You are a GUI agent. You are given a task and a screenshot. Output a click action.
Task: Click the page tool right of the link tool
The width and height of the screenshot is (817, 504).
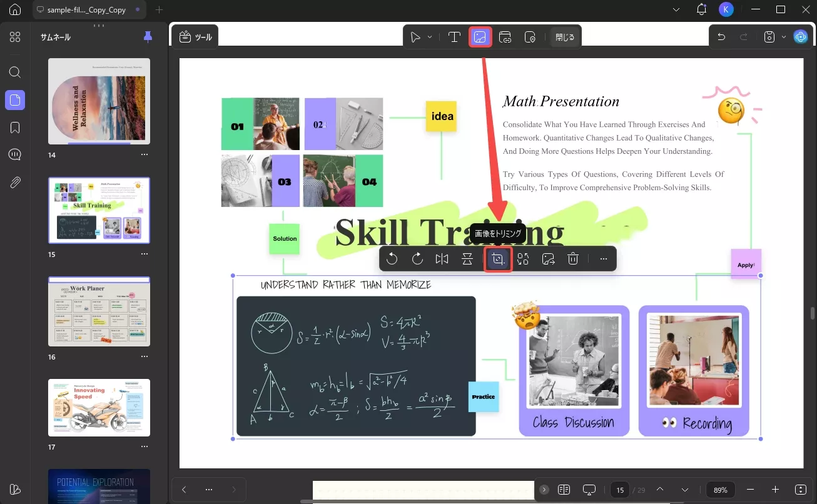(530, 38)
